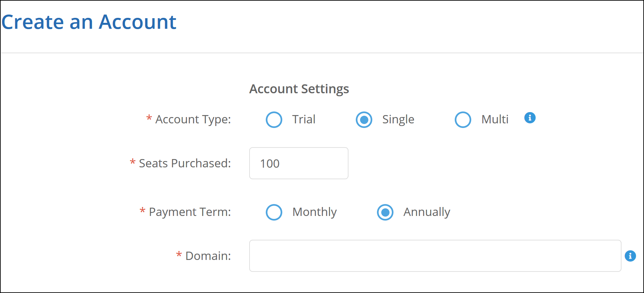This screenshot has height=293, width=644.
Task: Click the "Multi" text label
Action: coord(495,119)
